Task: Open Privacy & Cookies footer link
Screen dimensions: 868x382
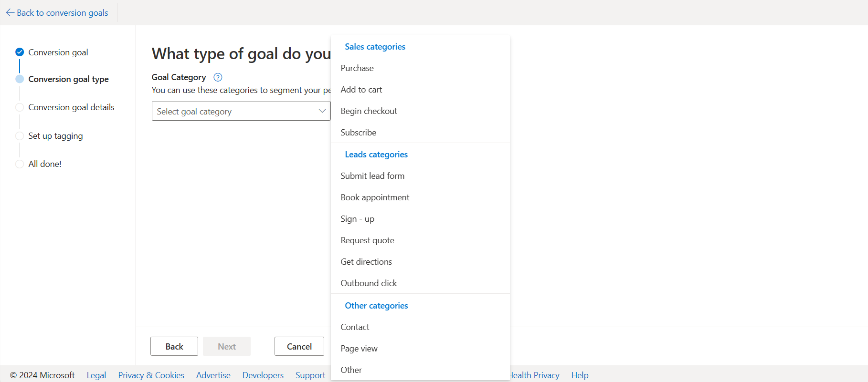Action: pos(151,375)
